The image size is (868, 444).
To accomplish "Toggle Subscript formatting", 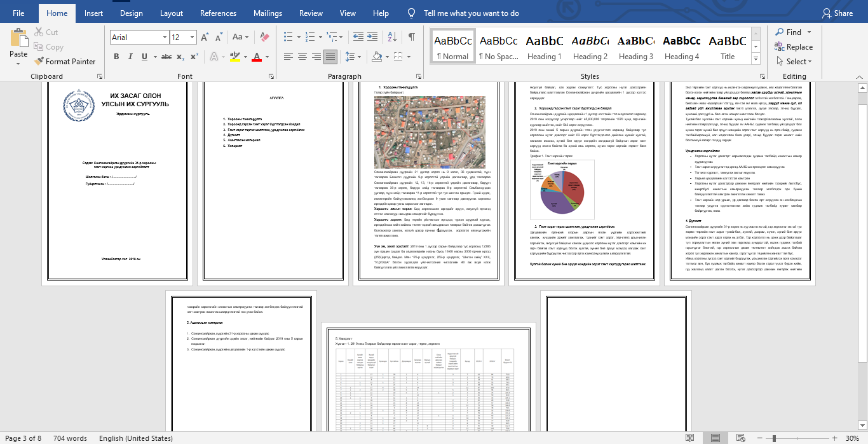I will click(x=181, y=57).
